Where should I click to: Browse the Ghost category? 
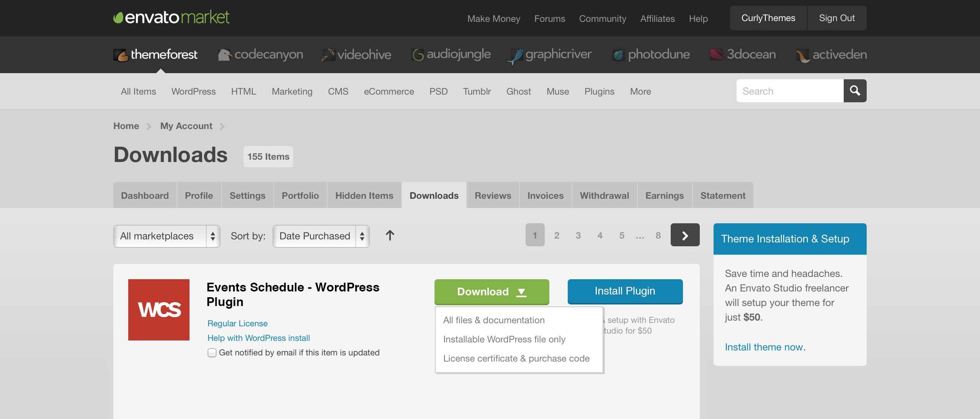519,92
